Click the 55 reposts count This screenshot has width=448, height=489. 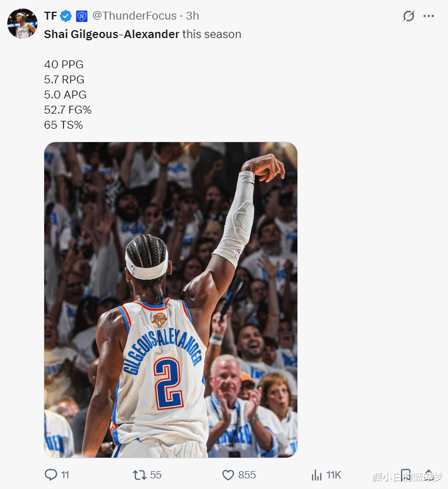coord(156,475)
